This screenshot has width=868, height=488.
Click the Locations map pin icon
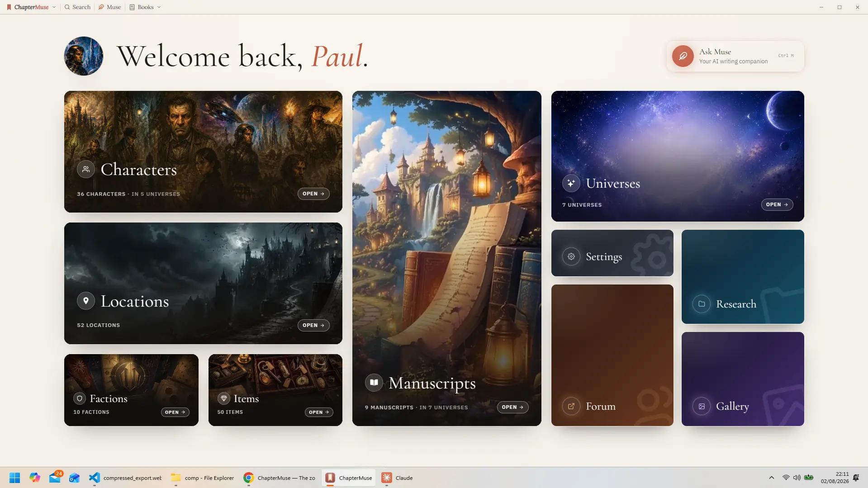(x=86, y=301)
